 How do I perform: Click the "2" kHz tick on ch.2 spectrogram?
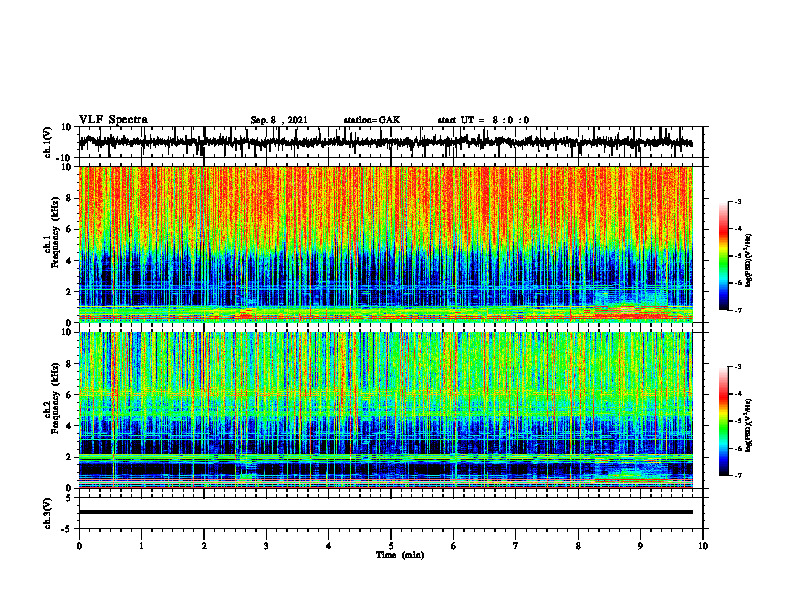click(70, 457)
